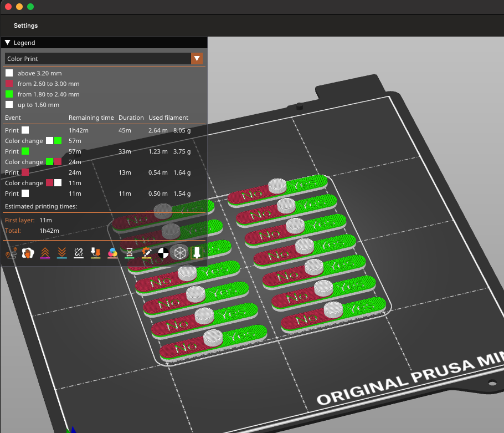
Task: Click the '45m' duration value
Action: tap(125, 130)
